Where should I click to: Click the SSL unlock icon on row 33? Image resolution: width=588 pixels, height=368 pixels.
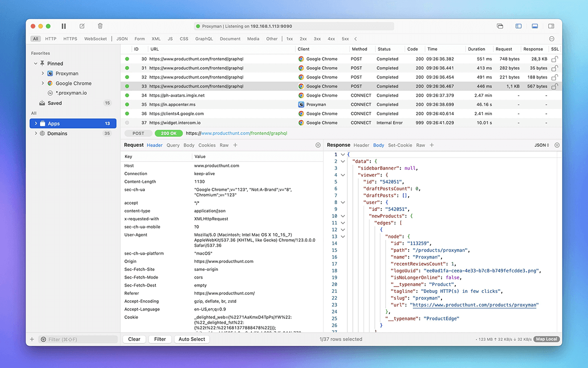555,86
